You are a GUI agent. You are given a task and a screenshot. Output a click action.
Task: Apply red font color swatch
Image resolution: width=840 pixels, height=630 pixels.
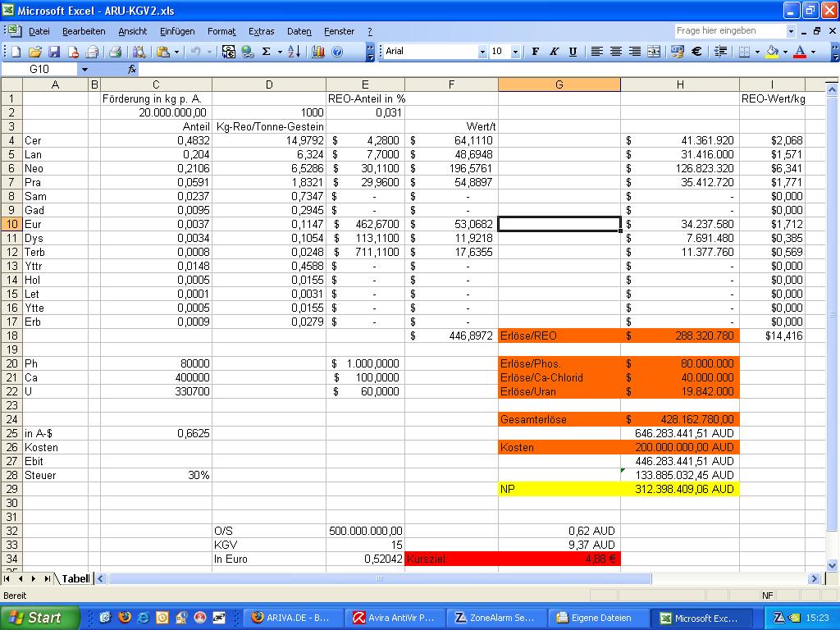(x=801, y=52)
